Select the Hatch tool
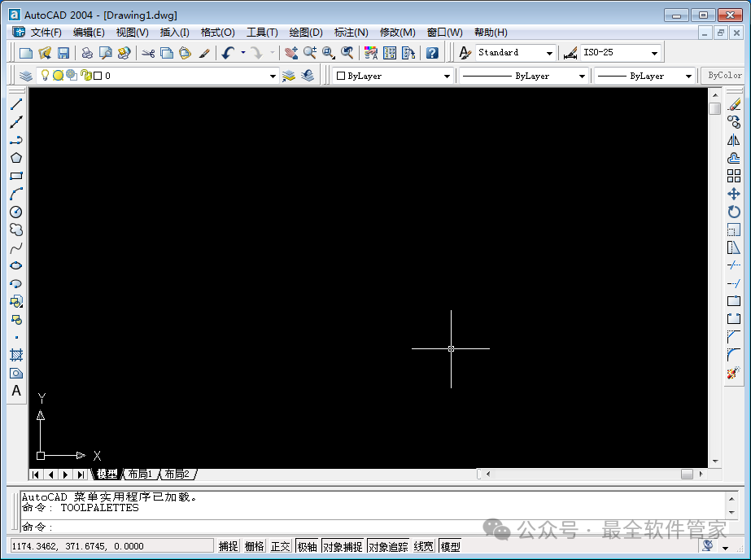This screenshot has height=560, width=751. click(x=16, y=355)
